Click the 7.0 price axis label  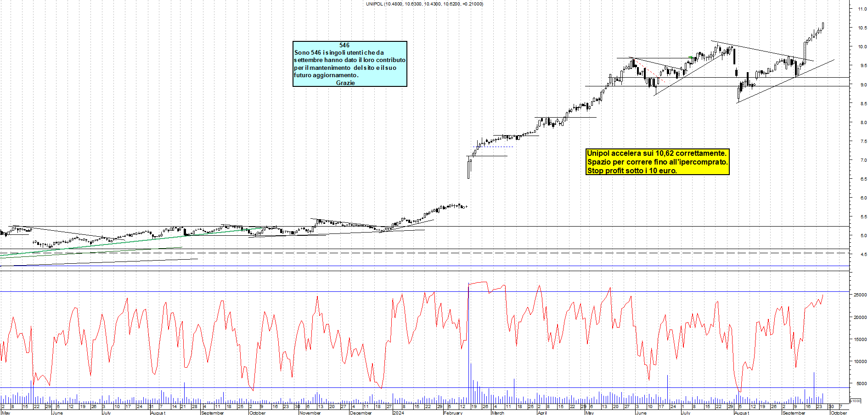coord(863,160)
